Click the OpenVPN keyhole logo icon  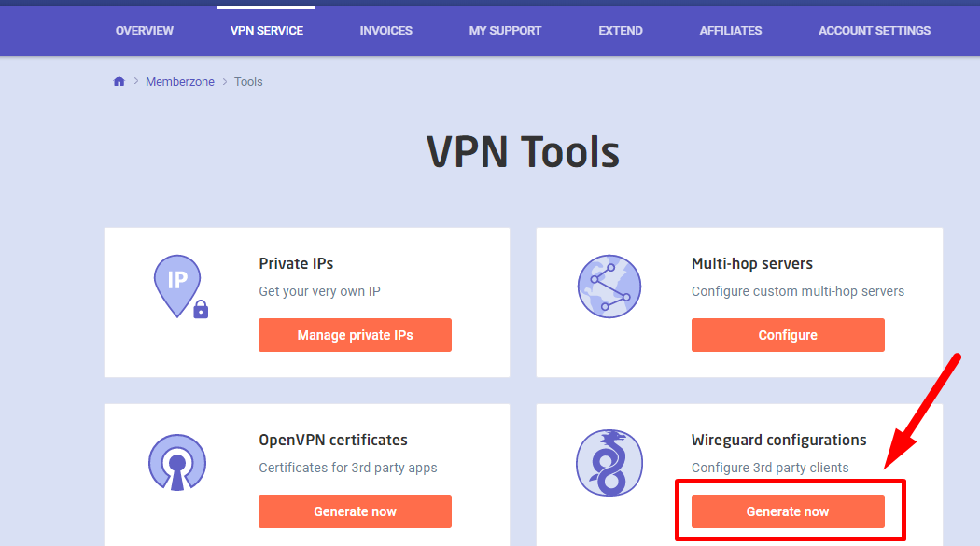pos(177,463)
